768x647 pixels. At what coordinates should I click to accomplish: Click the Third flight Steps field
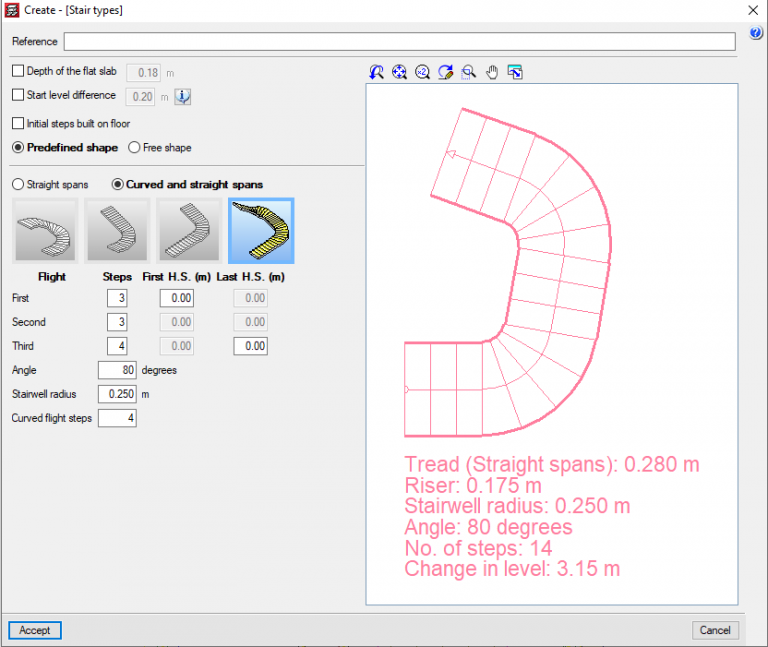[x=117, y=346]
